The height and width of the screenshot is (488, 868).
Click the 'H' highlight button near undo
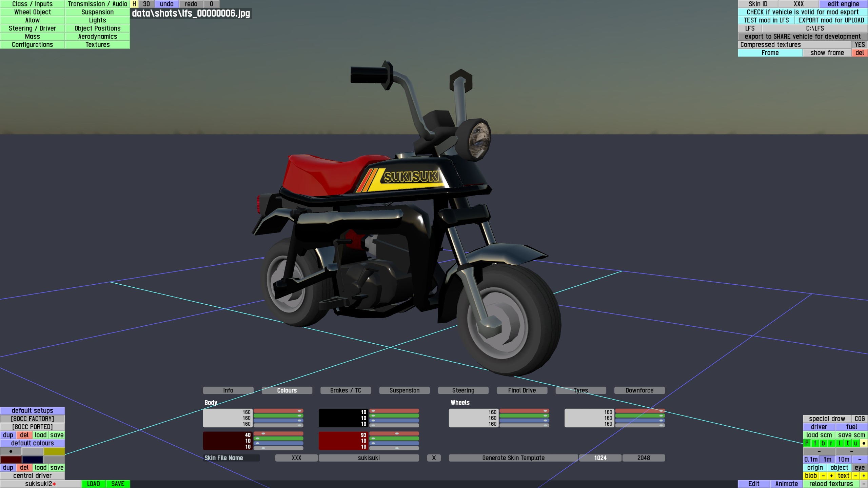coord(134,4)
